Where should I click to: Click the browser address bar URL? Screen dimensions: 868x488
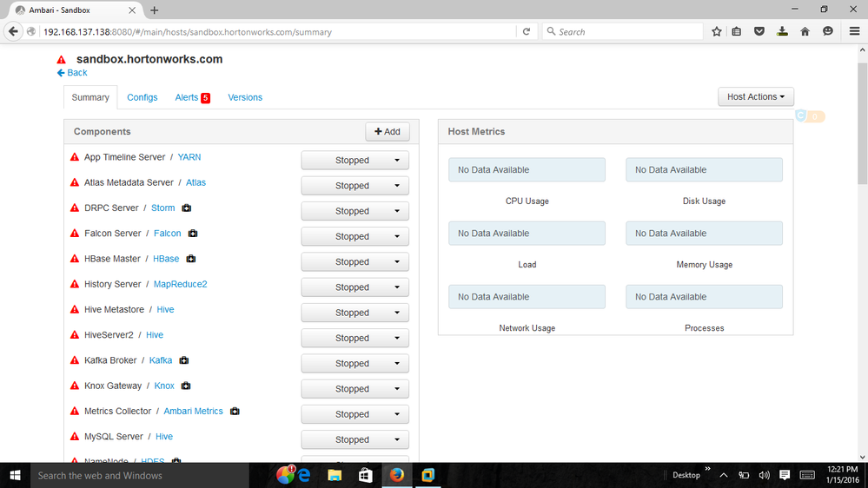coord(188,32)
